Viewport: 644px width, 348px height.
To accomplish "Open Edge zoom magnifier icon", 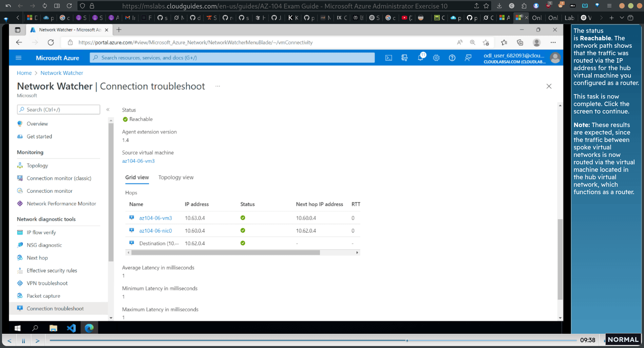I will [x=472, y=42].
